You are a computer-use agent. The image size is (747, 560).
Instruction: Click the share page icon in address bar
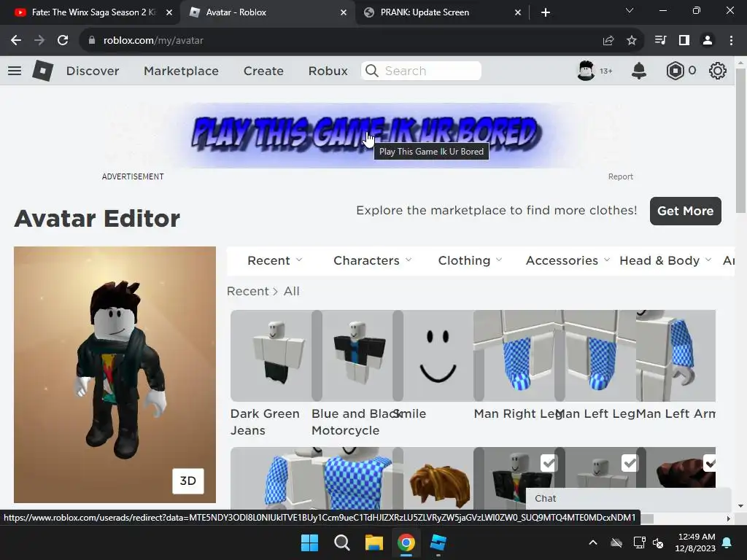[608, 41]
